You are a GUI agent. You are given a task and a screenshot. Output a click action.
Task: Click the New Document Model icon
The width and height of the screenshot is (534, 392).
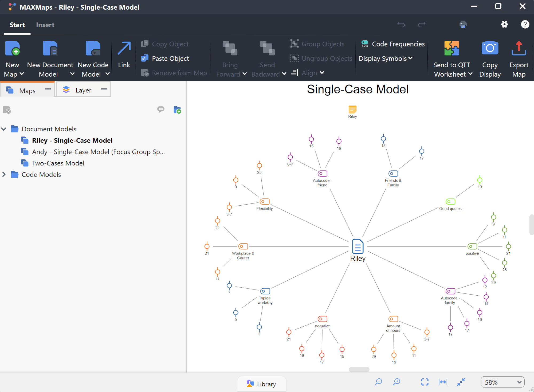[50, 48]
